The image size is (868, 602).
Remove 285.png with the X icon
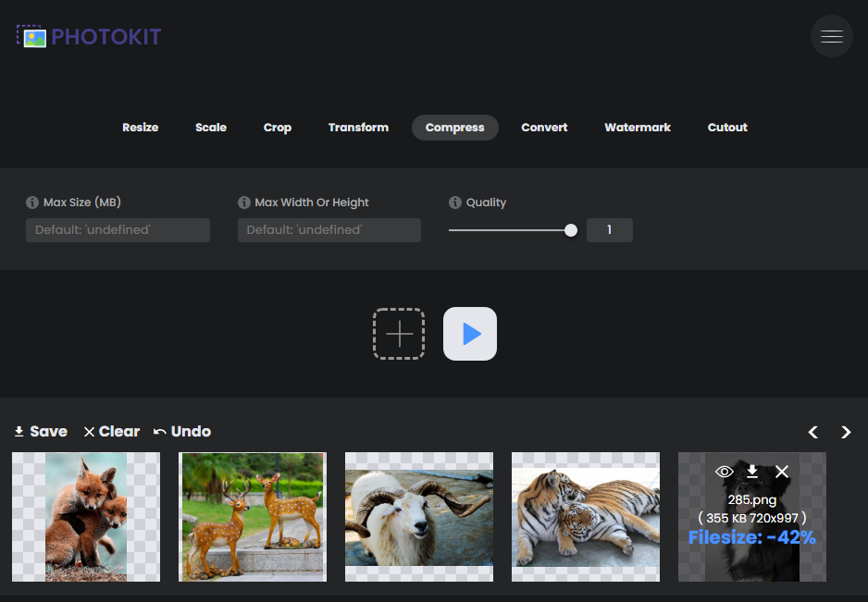click(782, 472)
